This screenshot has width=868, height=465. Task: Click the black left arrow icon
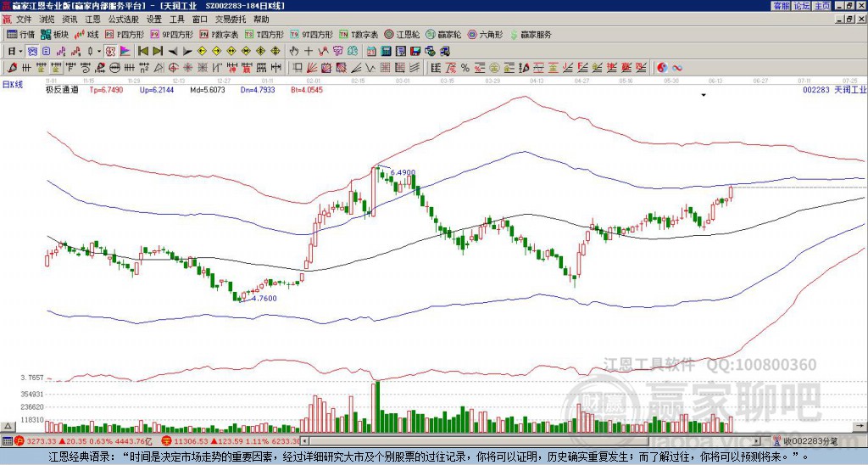(173, 52)
